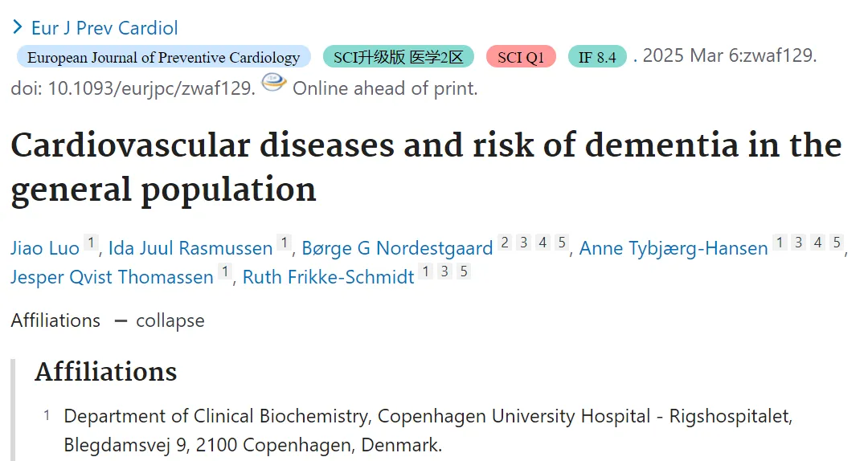Open the Eur J Prev Cardiol journal link
Viewport: 868px width, 461px height.
pyautogui.click(x=104, y=28)
